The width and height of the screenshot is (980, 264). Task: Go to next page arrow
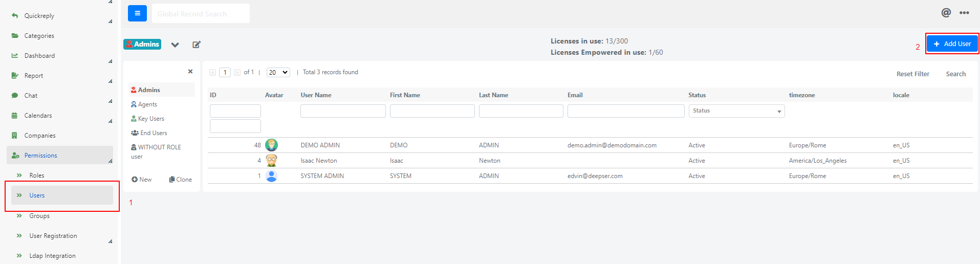(x=237, y=73)
